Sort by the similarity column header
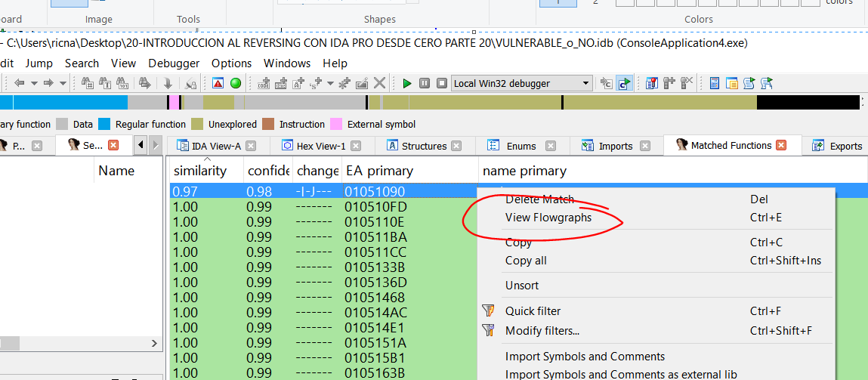Viewport: 868px width, 380px height. [x=200, y=171]
